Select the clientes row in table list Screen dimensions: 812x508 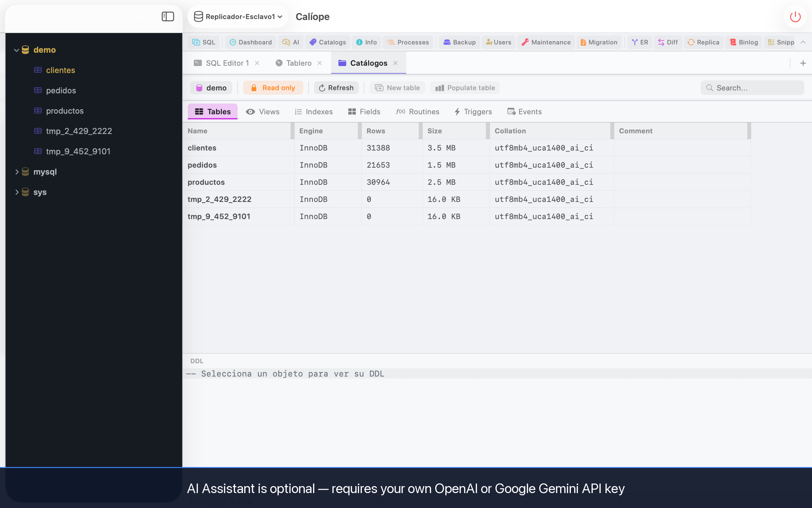click(467, 148)
